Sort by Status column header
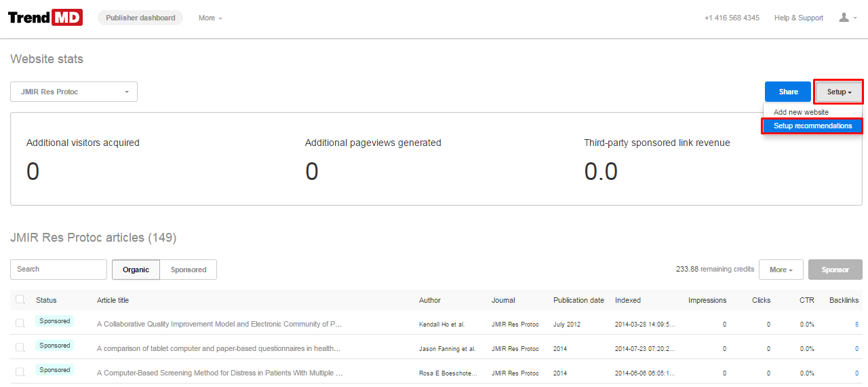This screenshot has width=868, height=387. (46, 300)
